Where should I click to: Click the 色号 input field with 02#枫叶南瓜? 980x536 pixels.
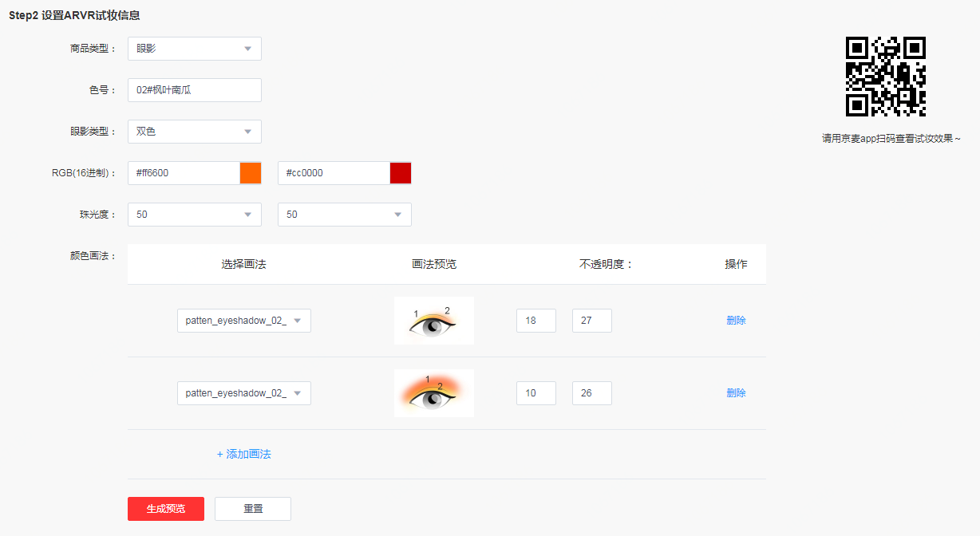point(194,90)
